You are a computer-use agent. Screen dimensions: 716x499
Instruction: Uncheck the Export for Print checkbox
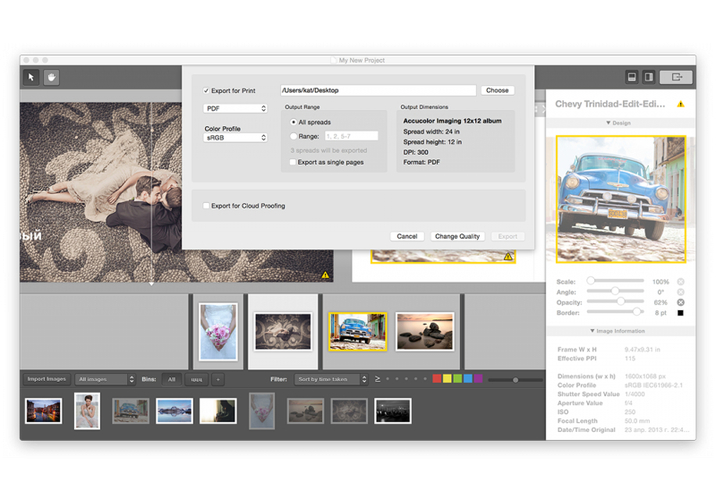pos(206,91)
